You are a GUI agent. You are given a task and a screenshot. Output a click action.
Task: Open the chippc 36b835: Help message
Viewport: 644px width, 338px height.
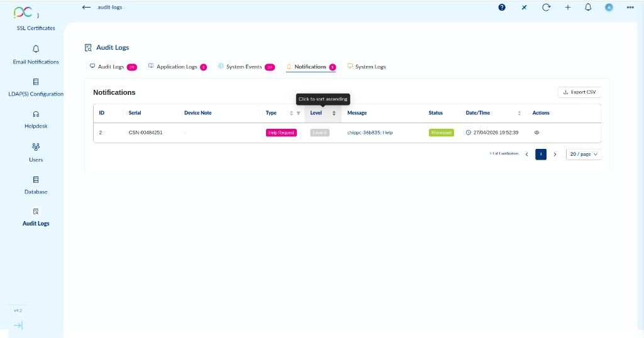point(370,133)
